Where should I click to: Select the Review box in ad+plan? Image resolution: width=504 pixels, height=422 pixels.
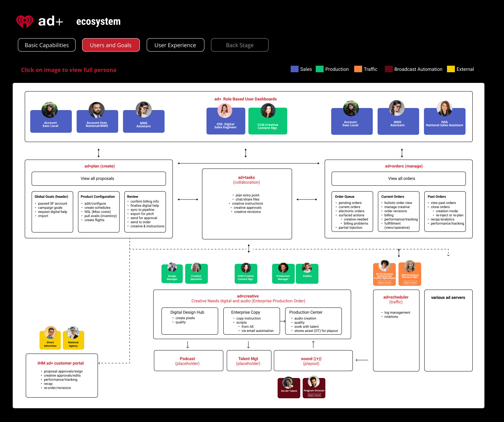click(x=145, y=212)
